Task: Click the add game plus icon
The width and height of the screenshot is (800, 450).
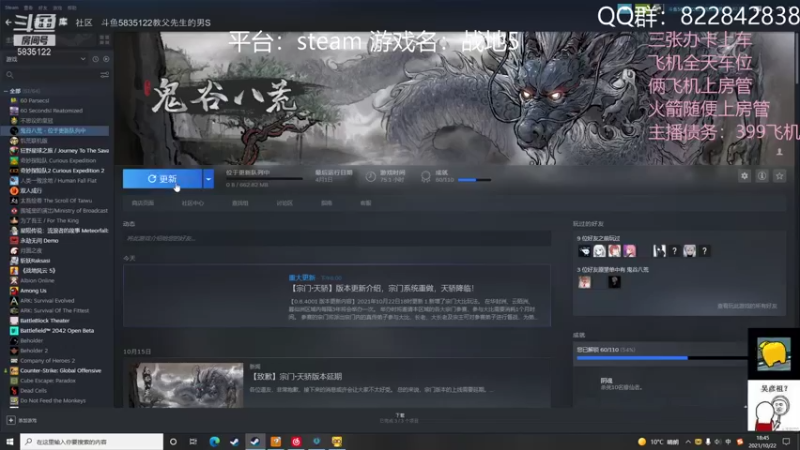Action: (11, 420)
